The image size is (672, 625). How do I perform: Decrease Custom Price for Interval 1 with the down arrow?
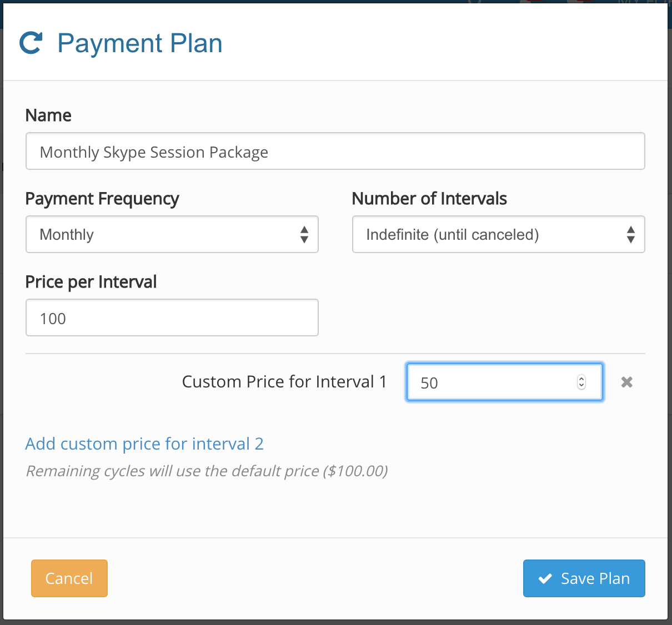(x=581, y=385)
